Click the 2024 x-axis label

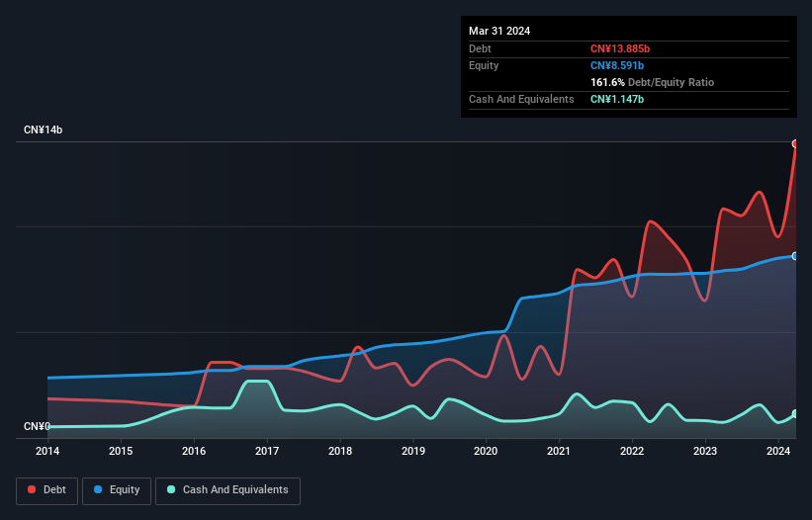click(778, 451)
